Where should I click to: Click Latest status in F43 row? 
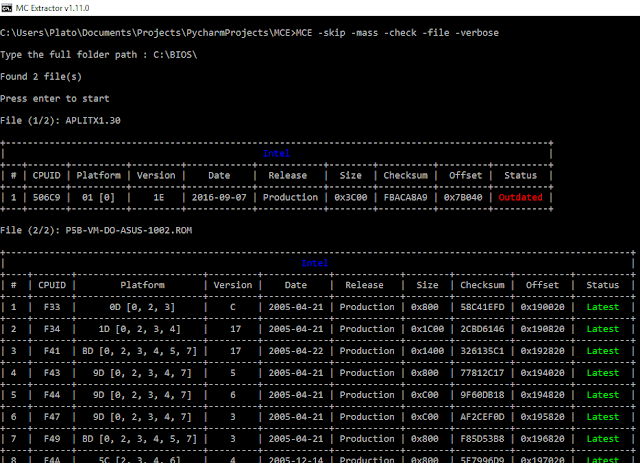pyautogui.click(x=603, y=373)
